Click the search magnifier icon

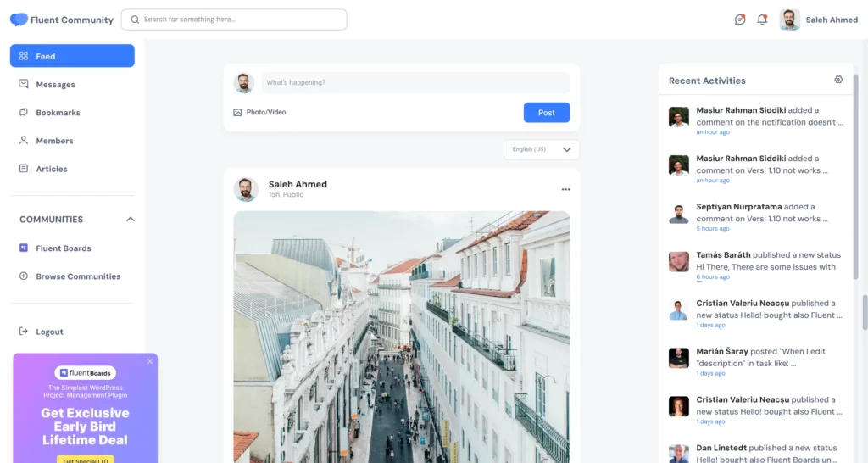tap(135, 20)
